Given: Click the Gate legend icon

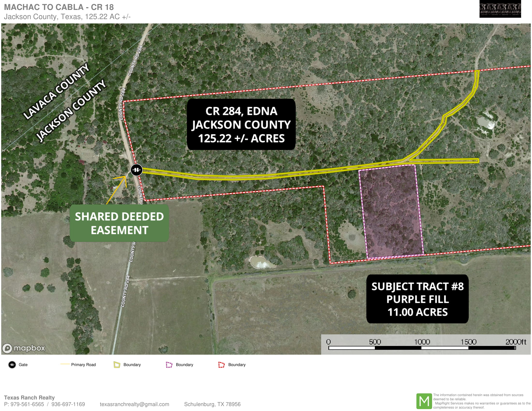Looking at the screenshot, I should point(12,365).
